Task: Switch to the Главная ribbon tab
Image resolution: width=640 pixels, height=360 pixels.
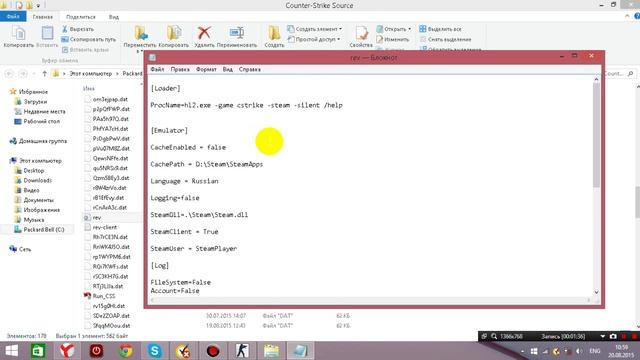Action: pyautogui.click(x=43, y=17)
